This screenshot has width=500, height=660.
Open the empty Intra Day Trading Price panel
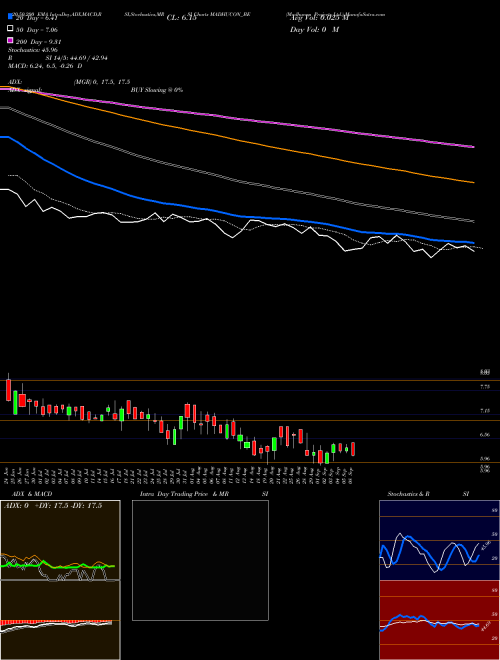point(200,560)
